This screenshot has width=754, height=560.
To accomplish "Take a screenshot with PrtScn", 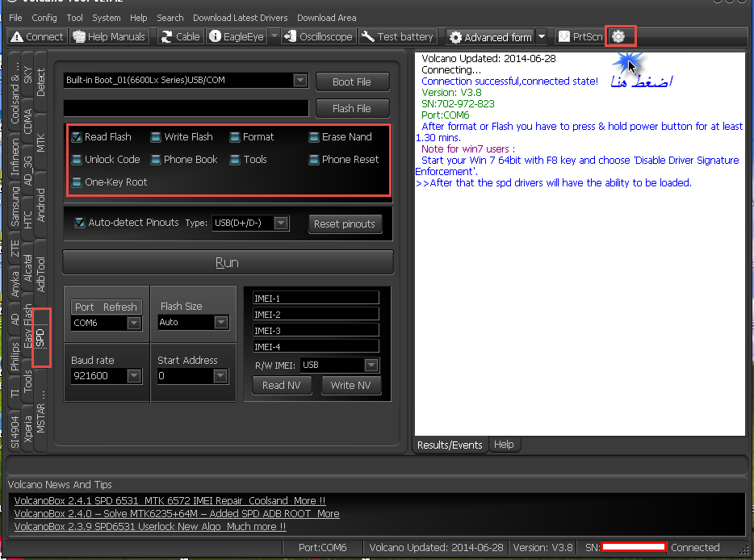I will (580, 36).
